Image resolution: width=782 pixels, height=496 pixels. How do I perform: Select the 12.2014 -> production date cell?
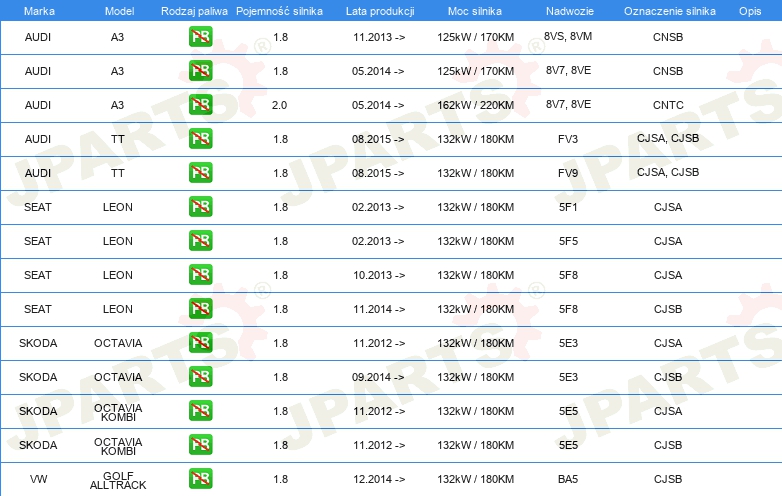click(x=379, y=479)
